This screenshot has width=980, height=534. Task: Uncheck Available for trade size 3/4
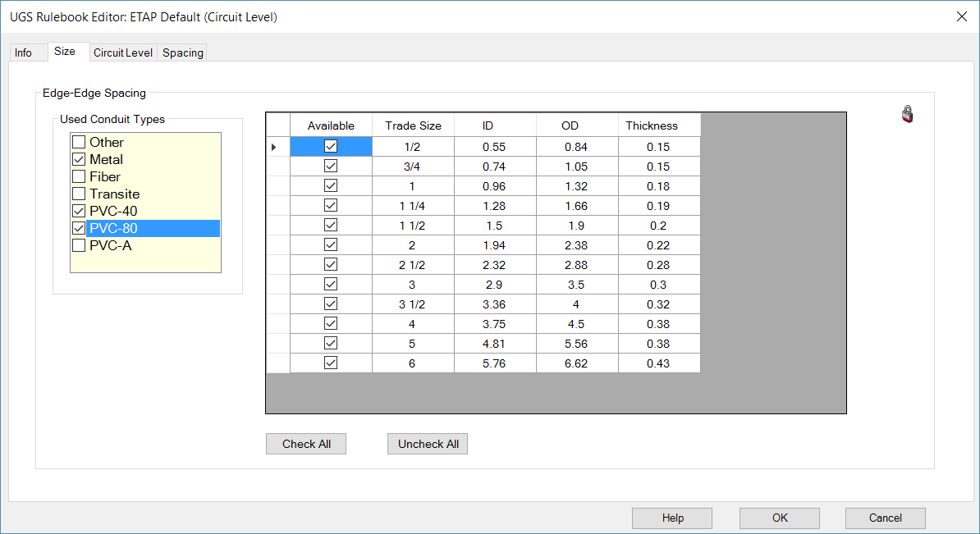click(x=331, y=167)
